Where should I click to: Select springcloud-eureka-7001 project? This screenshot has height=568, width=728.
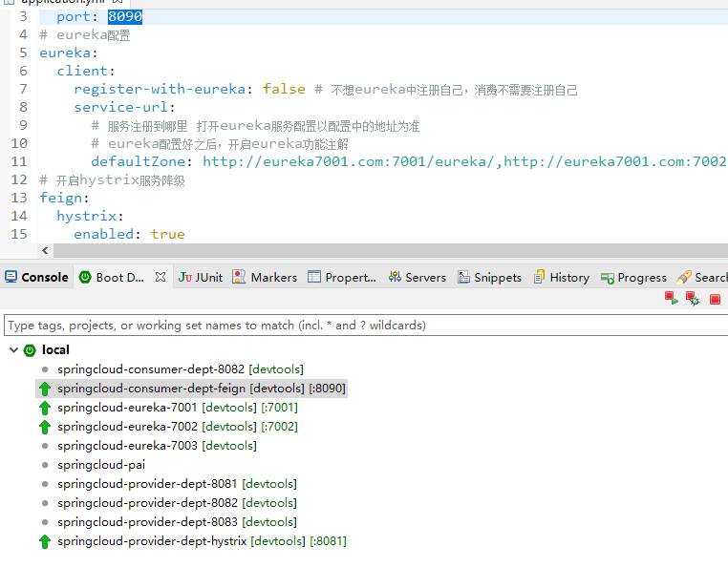click(x=178, y=408)
